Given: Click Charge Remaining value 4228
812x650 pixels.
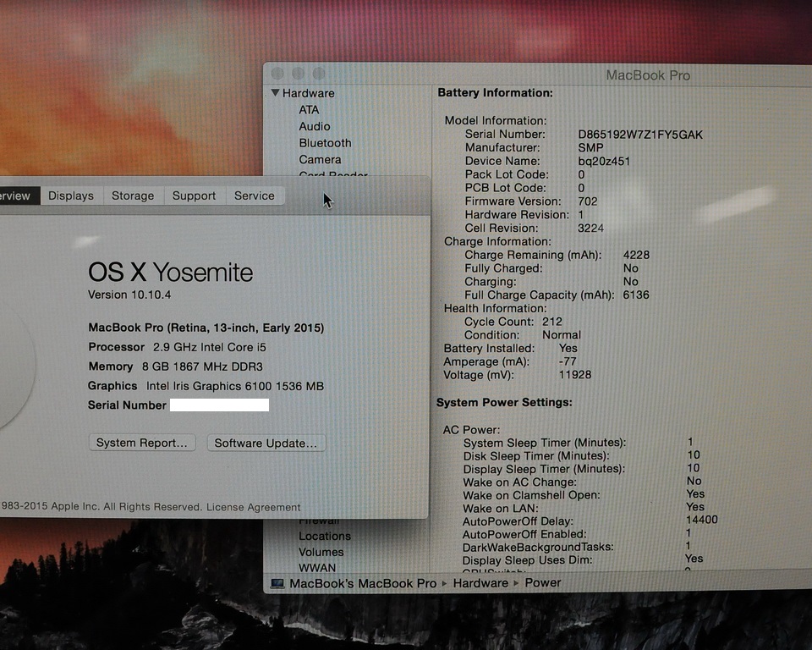Looking at the screenshot, I should coord(636,255).
